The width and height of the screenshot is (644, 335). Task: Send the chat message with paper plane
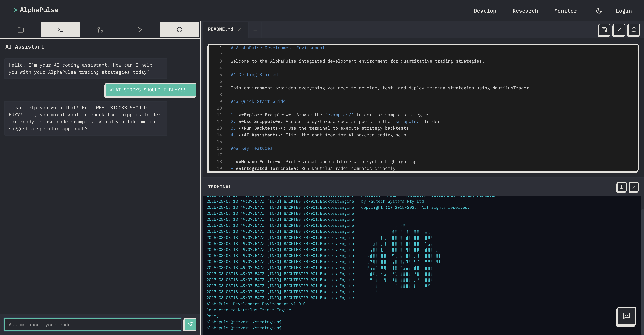pyautogui.click(x=190, y=324)
